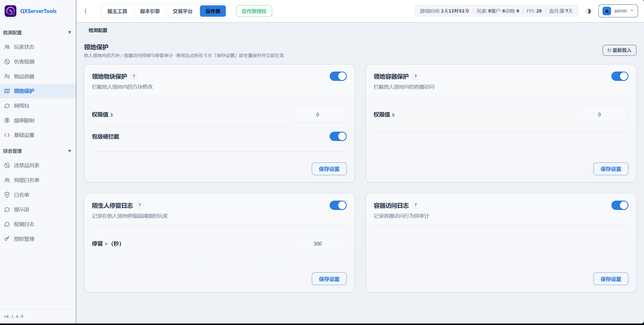Save settings in 陌生人停留日志 card
Image resolution: width=644 pixels, height=325 pixels.
tap(329, 279)
